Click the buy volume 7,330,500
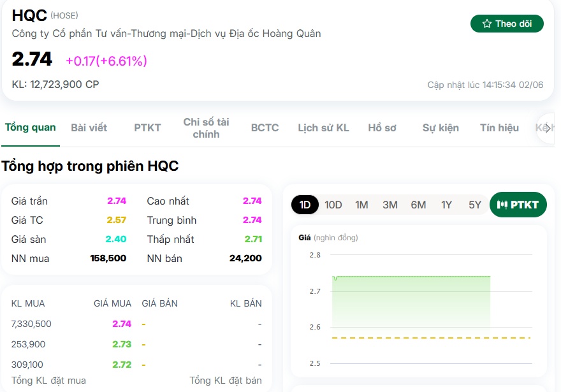Viewport: 561px width, 392px height. [31, 324]
